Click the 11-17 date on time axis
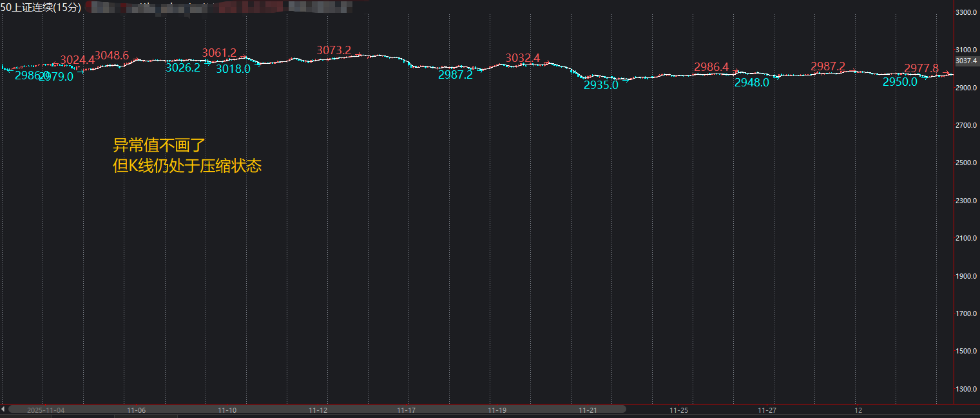This screenshot has width=980, height=418. 406,410
